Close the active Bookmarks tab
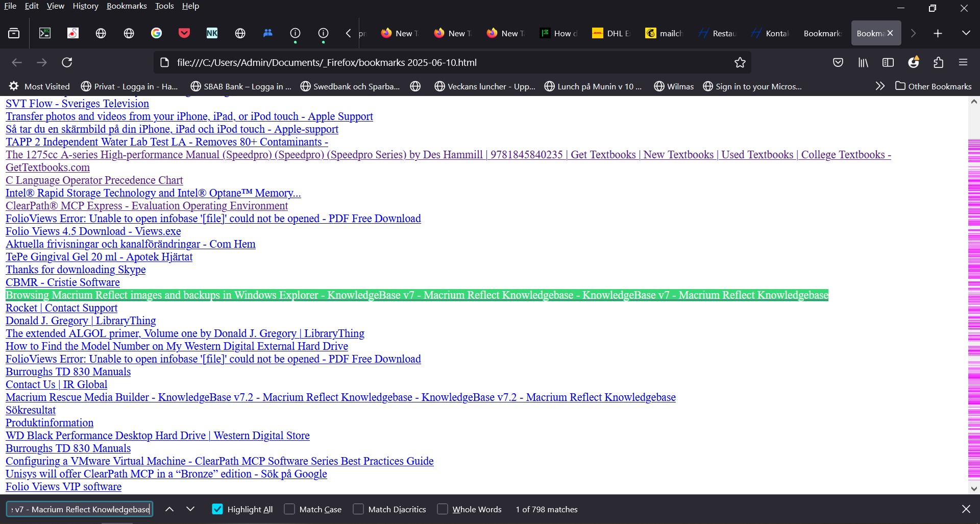 (890, 33)
